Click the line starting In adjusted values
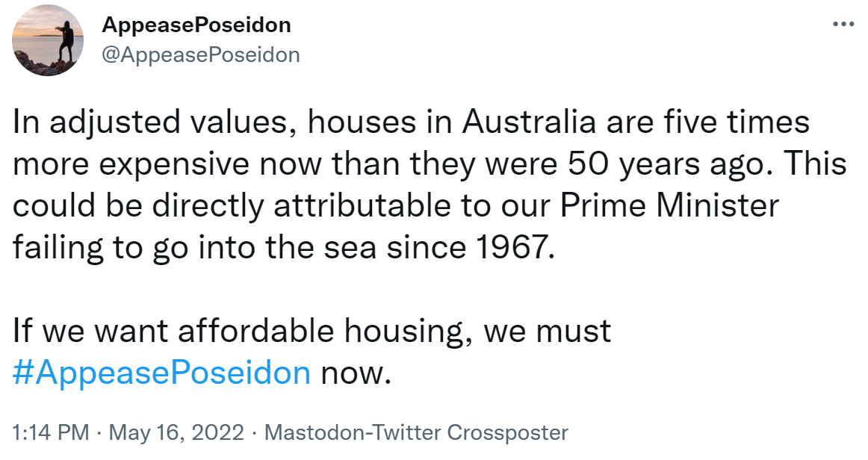The height and width of the screenshot is (460, 868). pyautogui.click(x=411, y=123)
